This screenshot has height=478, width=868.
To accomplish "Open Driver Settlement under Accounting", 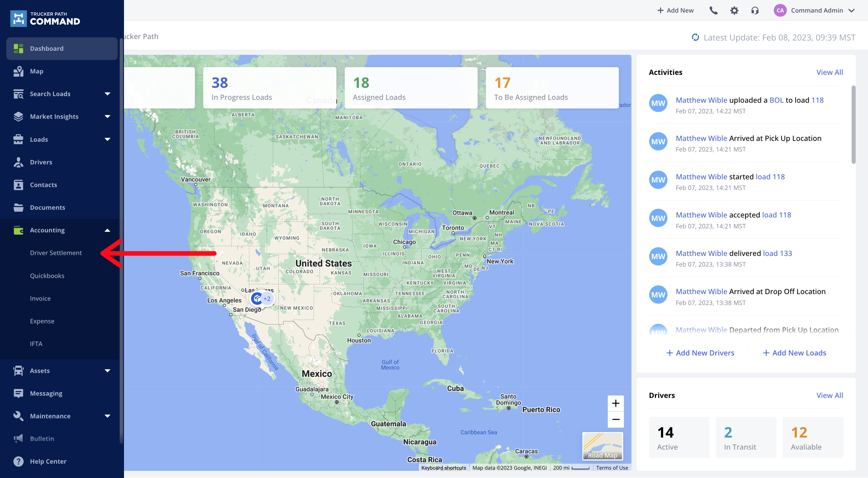I will click(56, 253).
